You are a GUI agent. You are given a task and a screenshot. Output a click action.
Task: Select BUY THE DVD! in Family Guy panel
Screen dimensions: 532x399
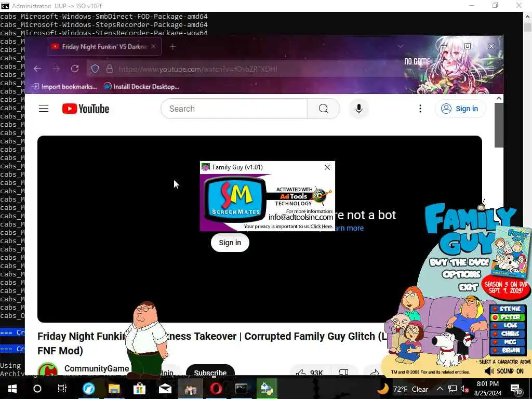tap(459, 262)
